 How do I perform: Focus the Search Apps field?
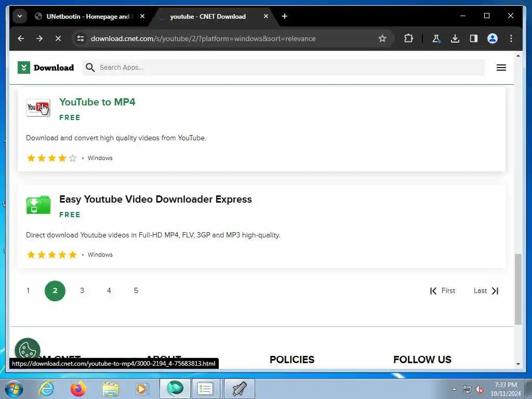[x=283, y=68]
